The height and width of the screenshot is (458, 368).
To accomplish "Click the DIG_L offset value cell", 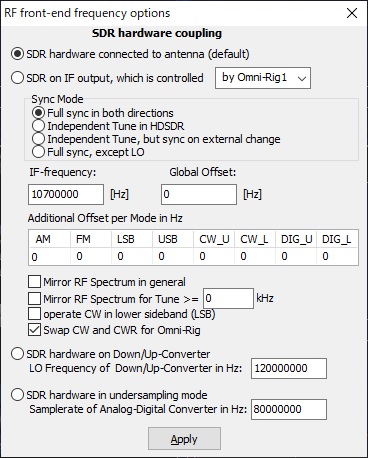I will (337, 256).
